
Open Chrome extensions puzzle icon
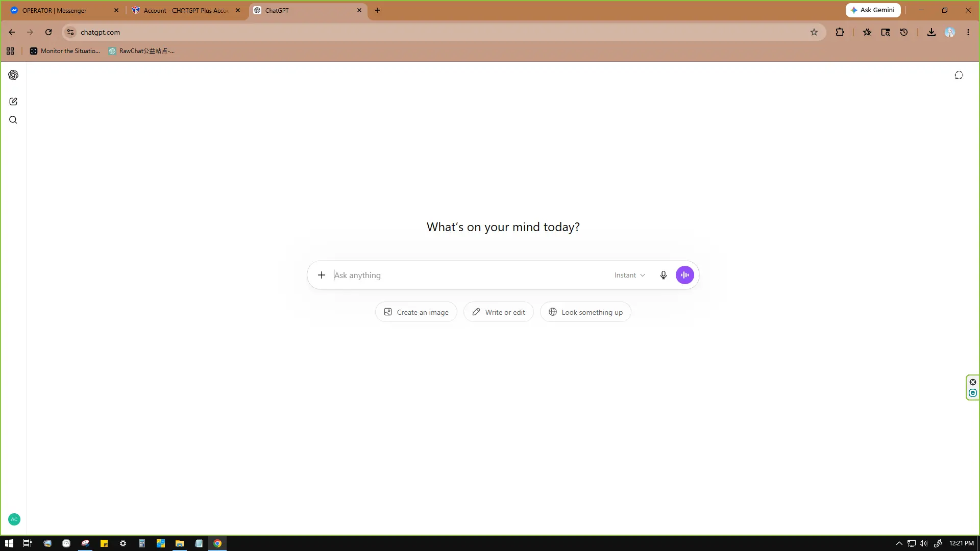click(840, 32)
